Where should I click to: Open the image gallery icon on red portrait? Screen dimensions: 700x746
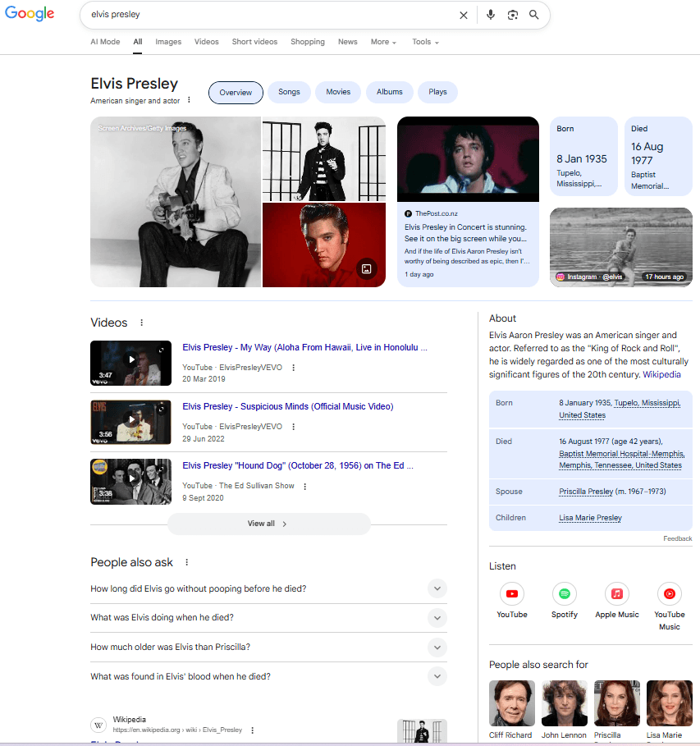(367, 269)
